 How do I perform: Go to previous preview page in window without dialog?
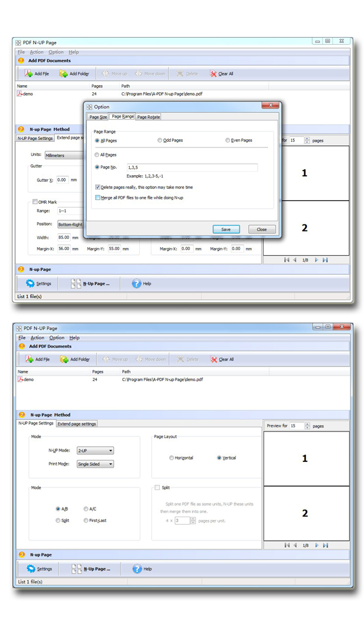tap(295, 545)
